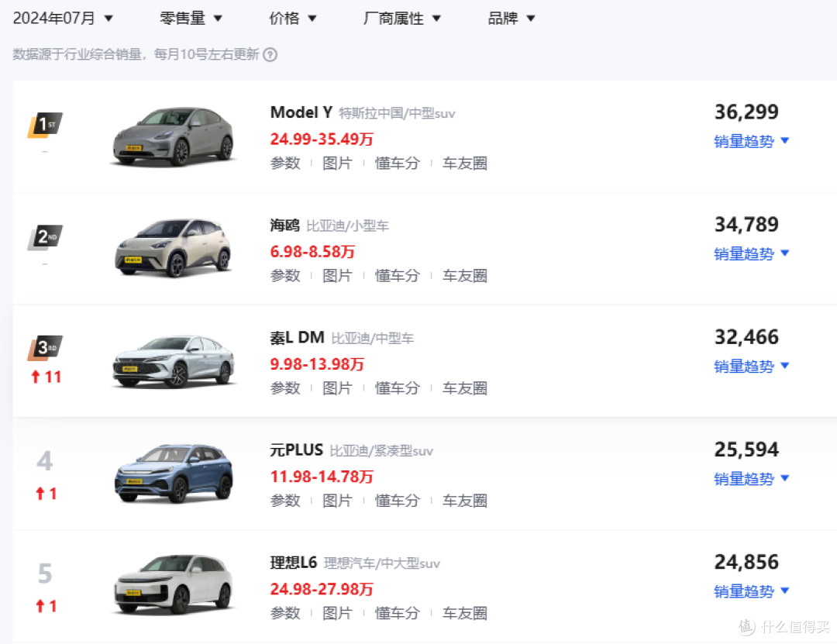
Task: Open 参数 for 理想L6
Action: (285, 614)
